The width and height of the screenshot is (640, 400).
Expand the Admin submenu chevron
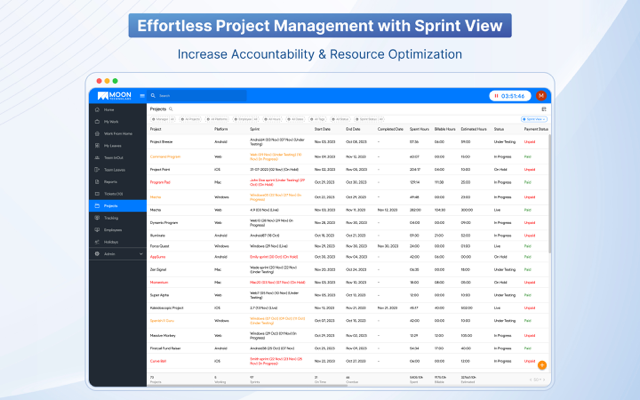[141, 254]
